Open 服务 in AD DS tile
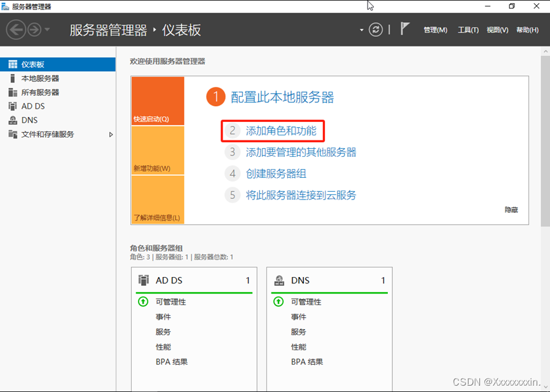This screenshot has width=550, height=392. [x=163, y=332]
